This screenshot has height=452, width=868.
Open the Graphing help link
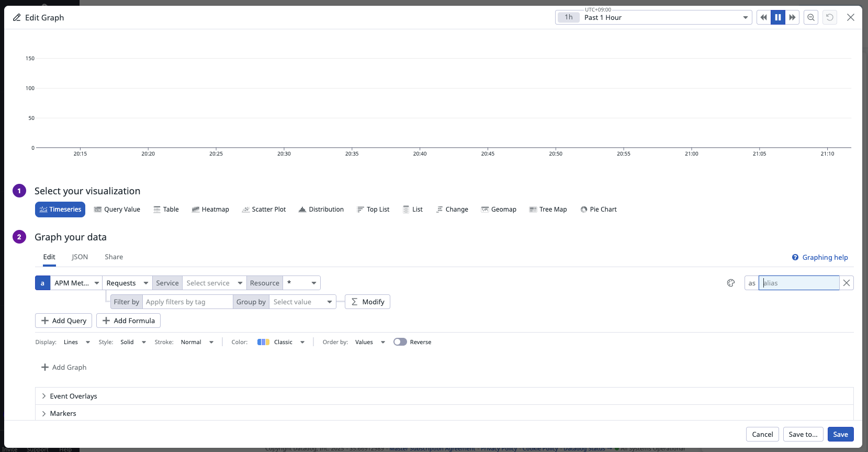pyautogui.click(x=825, y=257)
